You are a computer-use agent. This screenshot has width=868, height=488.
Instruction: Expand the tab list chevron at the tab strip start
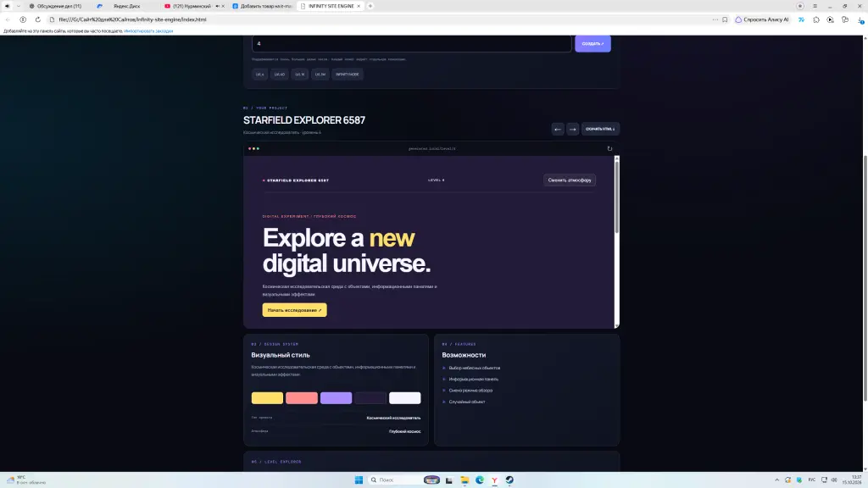pos(19,6)
